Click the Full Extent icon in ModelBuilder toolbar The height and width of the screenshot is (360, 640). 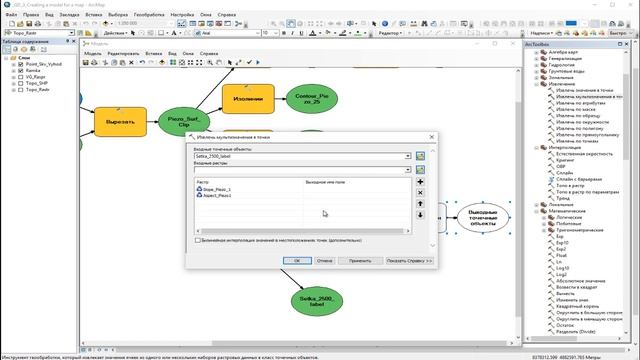182,62
